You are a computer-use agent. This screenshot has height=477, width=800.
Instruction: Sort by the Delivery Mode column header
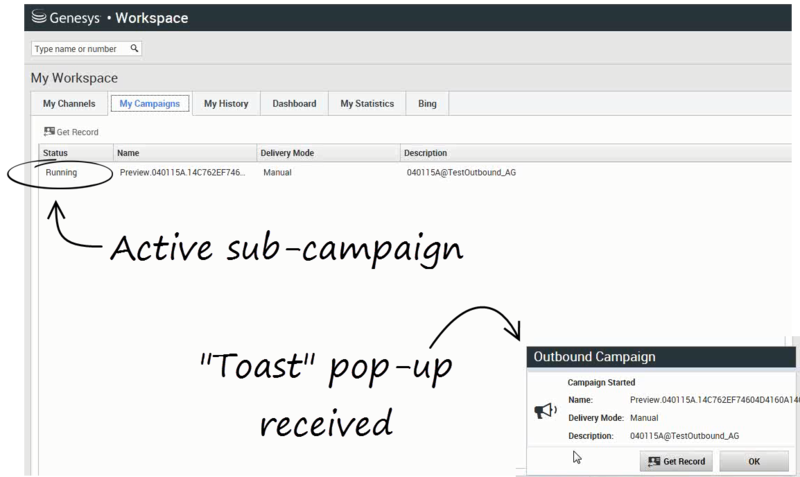pyautogui.click(x=328, y=153)
